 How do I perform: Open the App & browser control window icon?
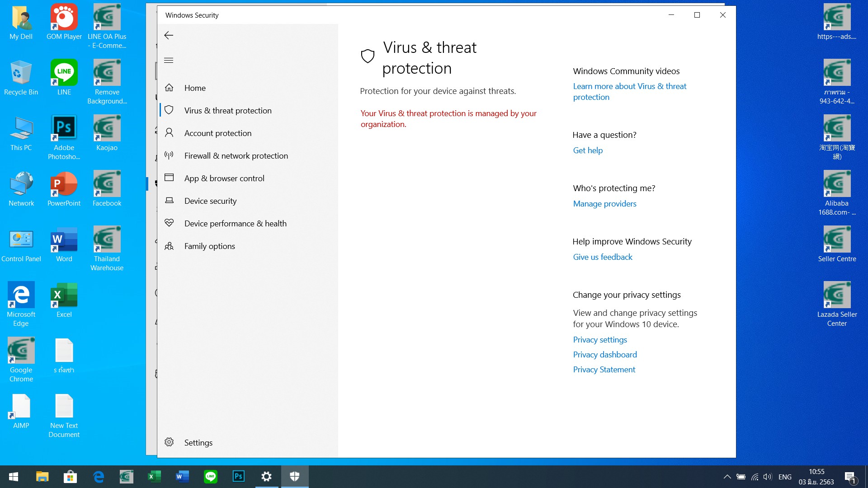click(x=169, y=178)
